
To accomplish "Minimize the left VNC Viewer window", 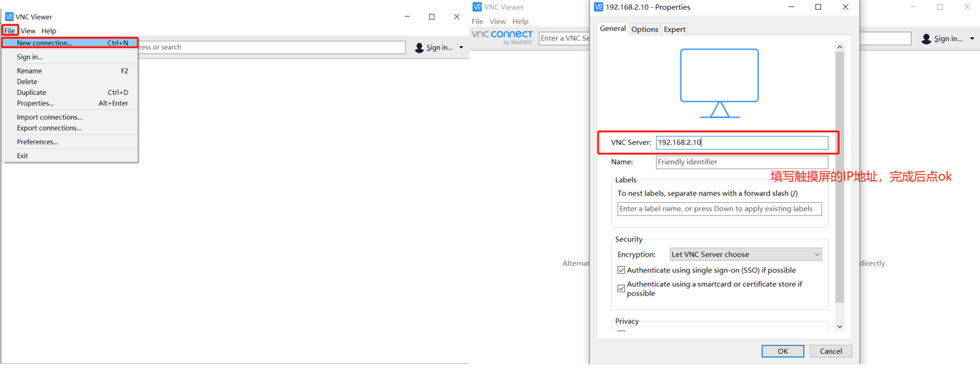I will point(408,16).
